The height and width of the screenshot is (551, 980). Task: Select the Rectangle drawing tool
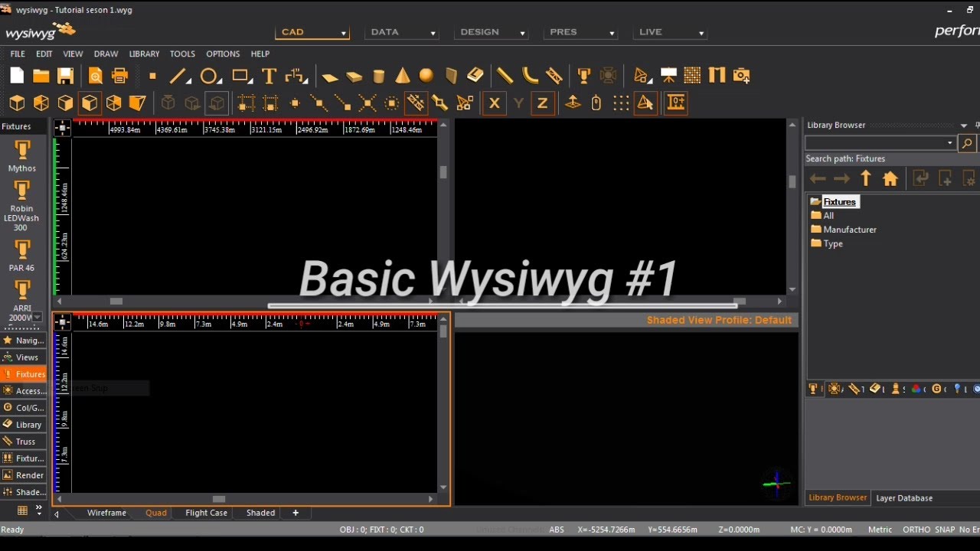242,76
